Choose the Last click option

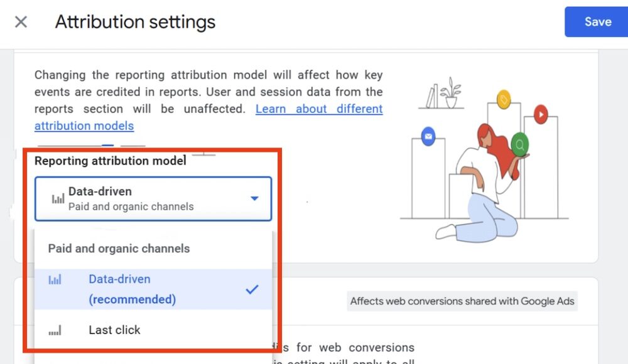[x=114, y=329]
